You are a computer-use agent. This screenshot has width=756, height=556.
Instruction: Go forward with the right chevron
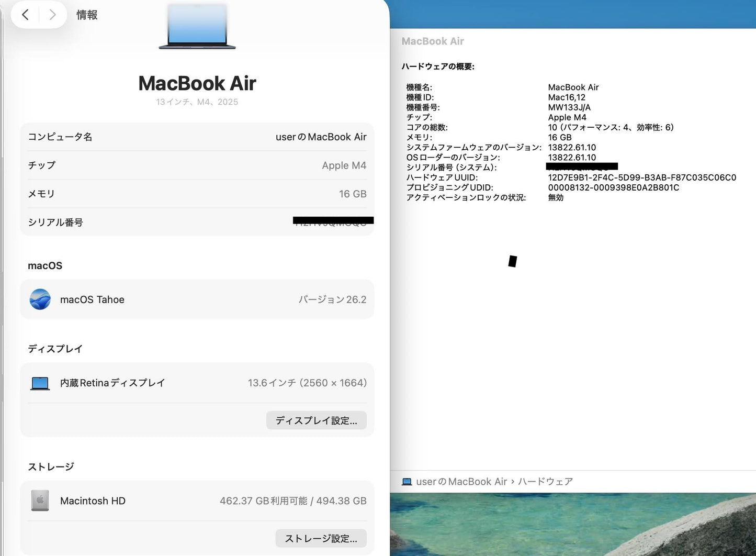[52, 15]
